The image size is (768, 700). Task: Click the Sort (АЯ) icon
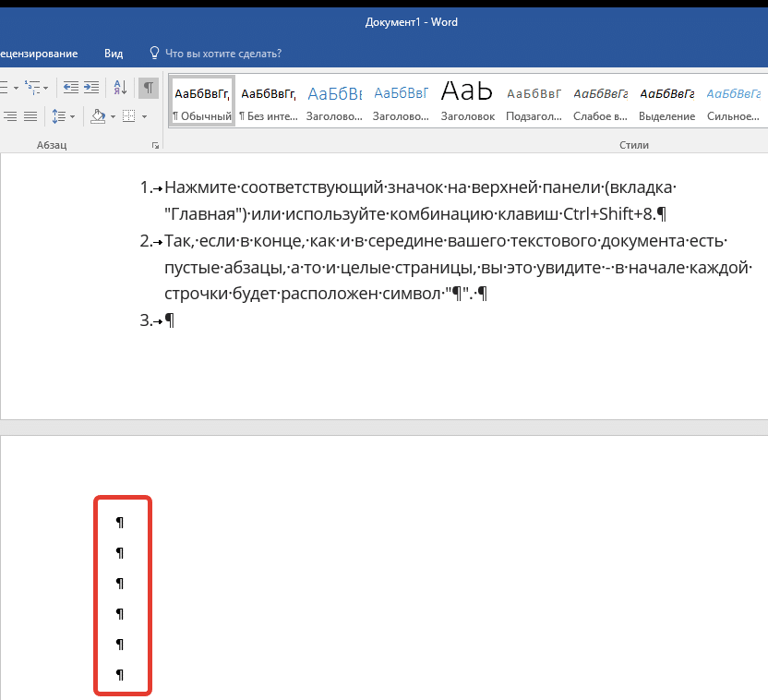[x=120, y=87]
